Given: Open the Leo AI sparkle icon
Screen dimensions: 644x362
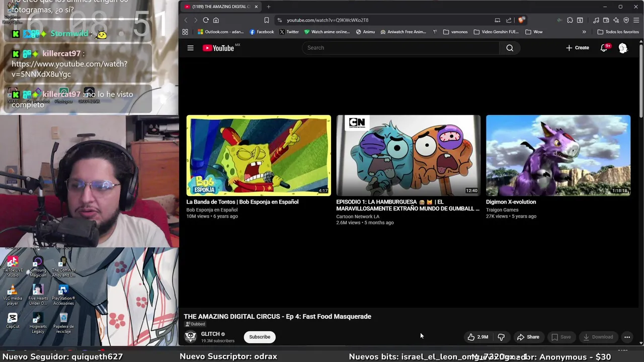Looking at the screenshot, I should tap(616, 20).
